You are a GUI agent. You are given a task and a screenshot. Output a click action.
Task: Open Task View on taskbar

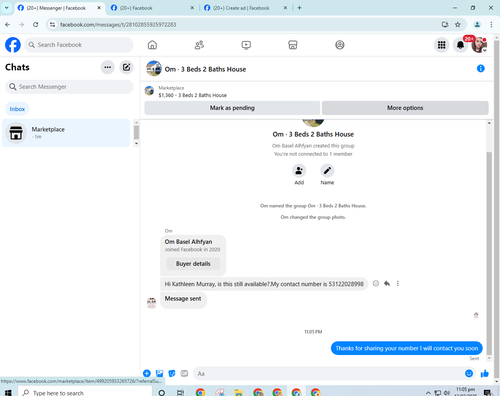[180, 392]
